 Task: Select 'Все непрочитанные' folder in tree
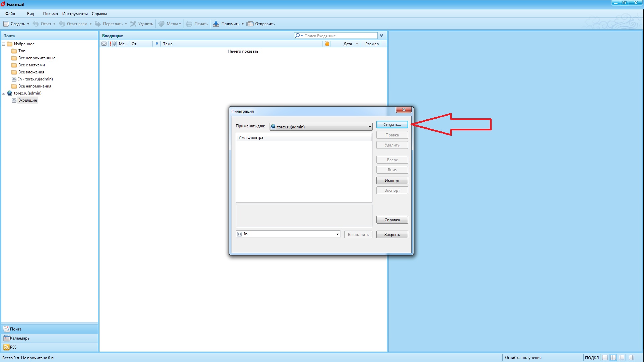click(x=37, y=58)
